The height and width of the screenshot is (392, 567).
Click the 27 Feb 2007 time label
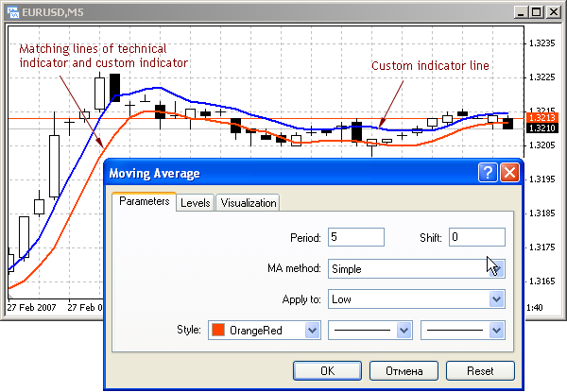(x=31, y=307)
